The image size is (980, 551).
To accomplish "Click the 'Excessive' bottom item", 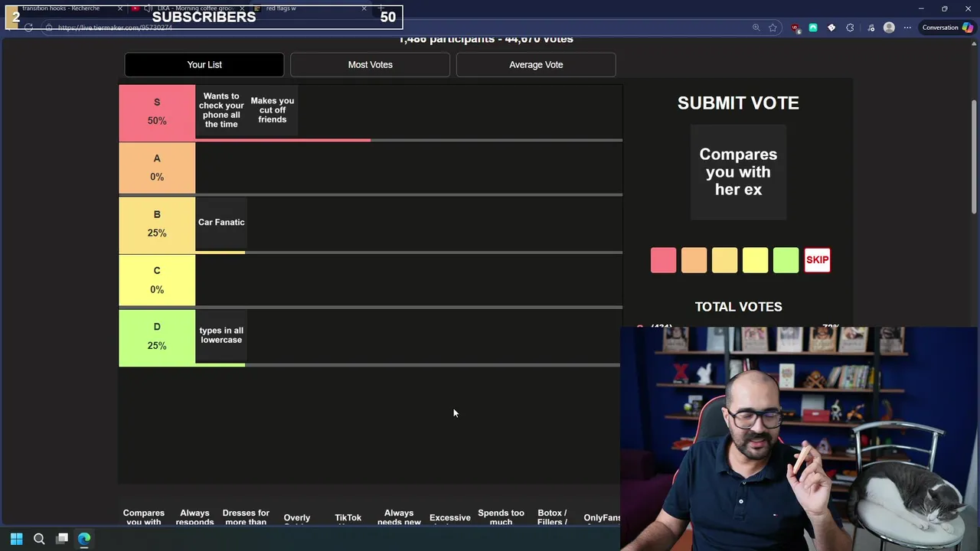I will point(450,518).
